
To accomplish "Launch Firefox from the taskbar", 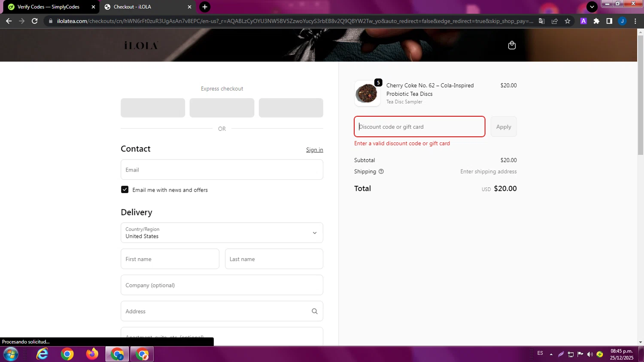I will click(92, 354).
